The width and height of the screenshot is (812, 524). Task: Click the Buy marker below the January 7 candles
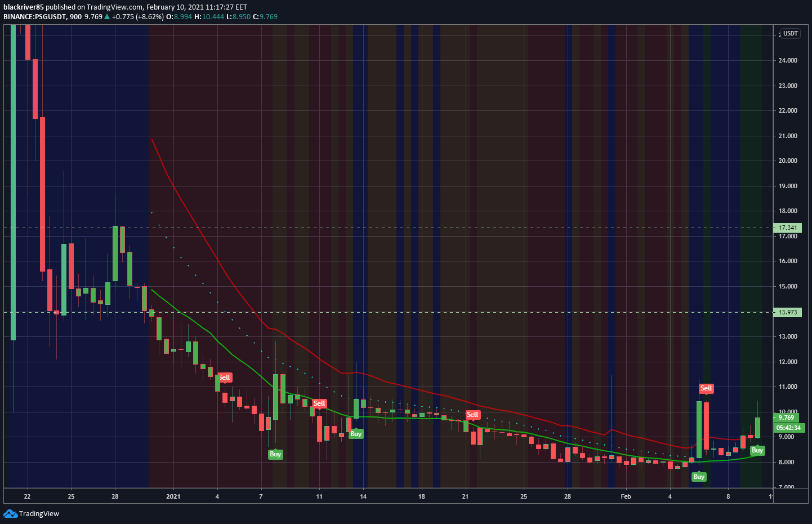pos(275,454)
